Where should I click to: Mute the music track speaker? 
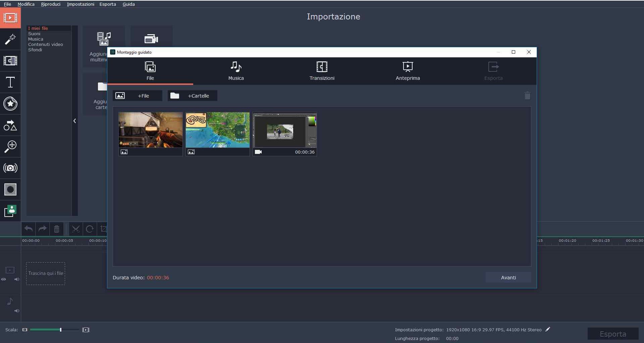point(16,311)
